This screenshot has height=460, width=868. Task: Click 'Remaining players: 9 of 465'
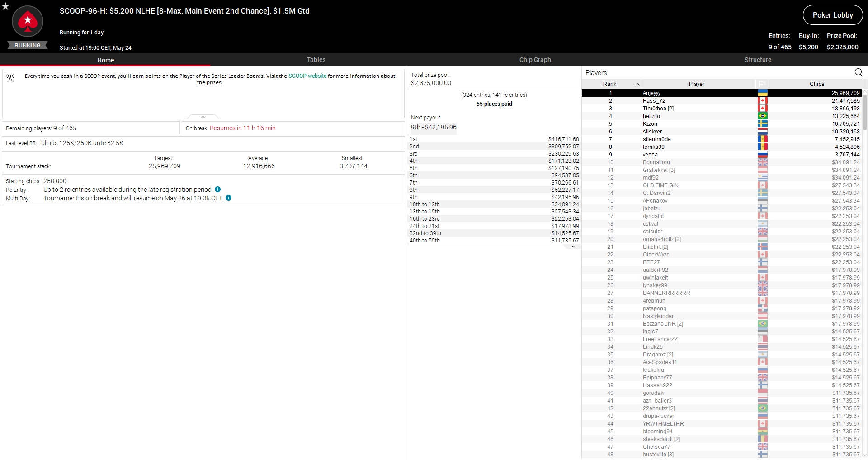click(x=41, y=128)
